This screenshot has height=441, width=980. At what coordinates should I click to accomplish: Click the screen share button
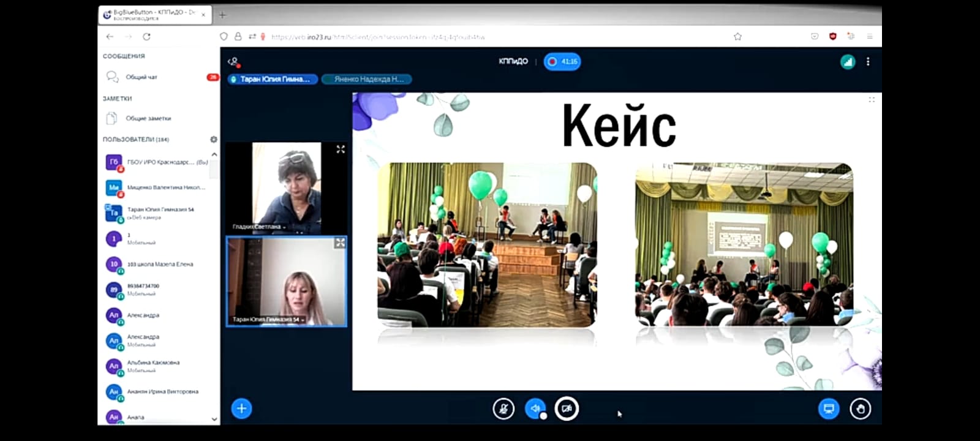coord(829,409)
